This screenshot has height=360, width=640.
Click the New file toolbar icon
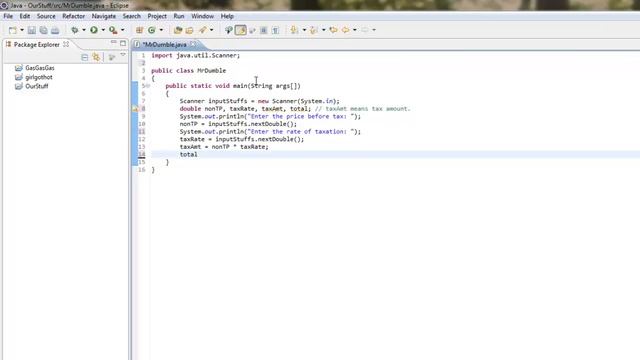tap(13, 30)
